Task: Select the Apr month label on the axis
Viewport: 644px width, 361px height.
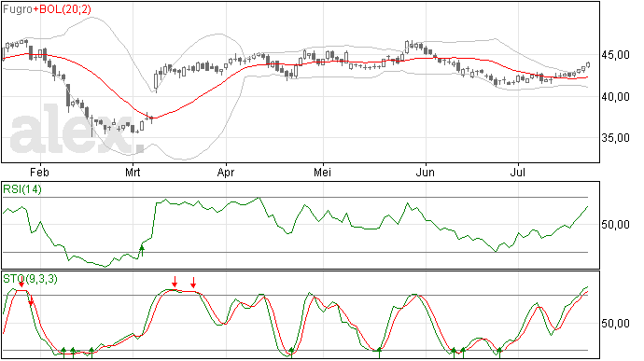Action: click(x=226, y=172)
